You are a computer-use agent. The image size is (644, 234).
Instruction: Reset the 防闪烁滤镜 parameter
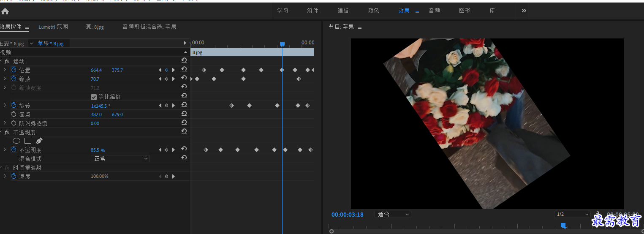coord(184,122)
